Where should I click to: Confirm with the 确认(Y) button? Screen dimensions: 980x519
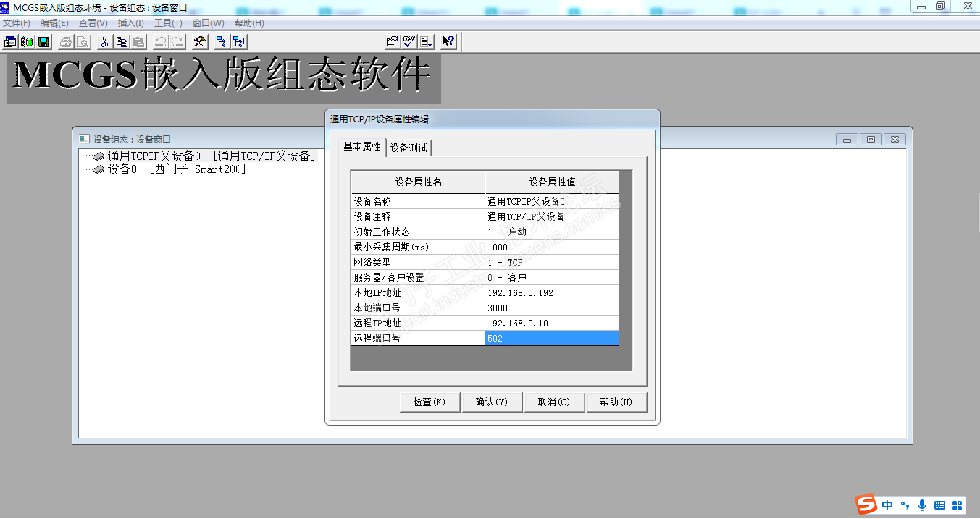(x=492, y=402)
